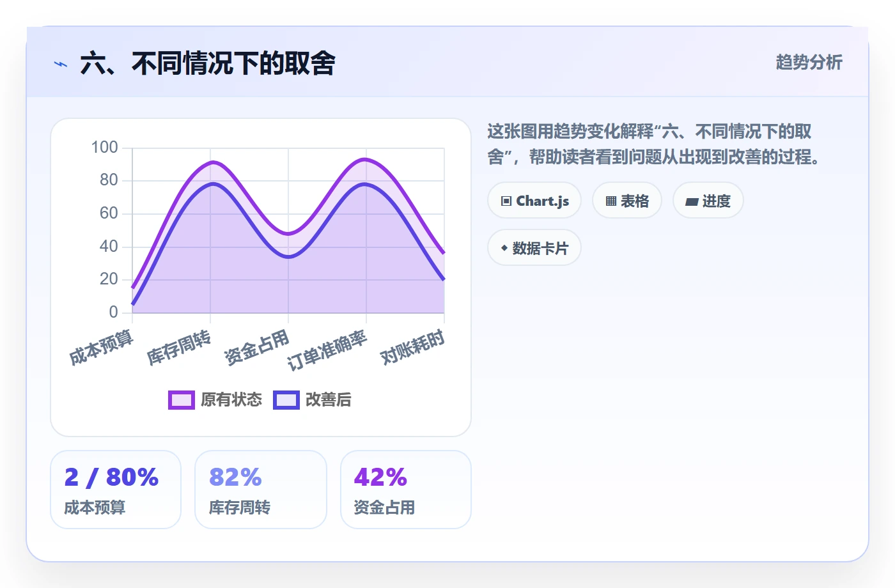Open the 42% 资金占用 card
The image size is (895, 588).
406,490
